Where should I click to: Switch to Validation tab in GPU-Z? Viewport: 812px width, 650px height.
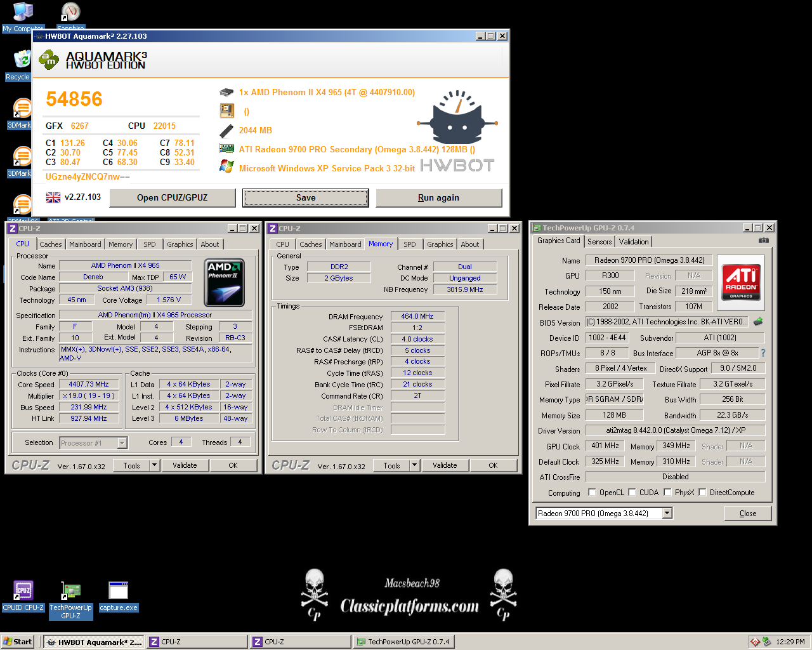pyautogui.click(x=634, y=242)
